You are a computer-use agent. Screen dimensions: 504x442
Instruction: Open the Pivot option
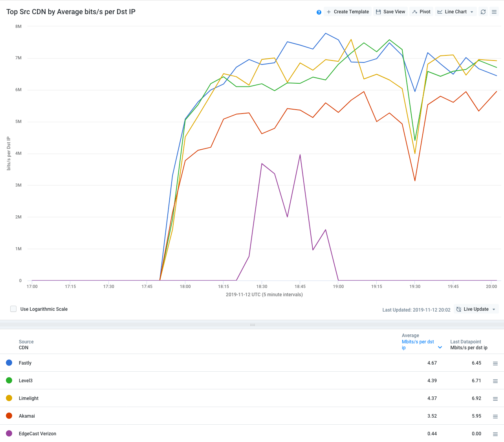point(422,12)
